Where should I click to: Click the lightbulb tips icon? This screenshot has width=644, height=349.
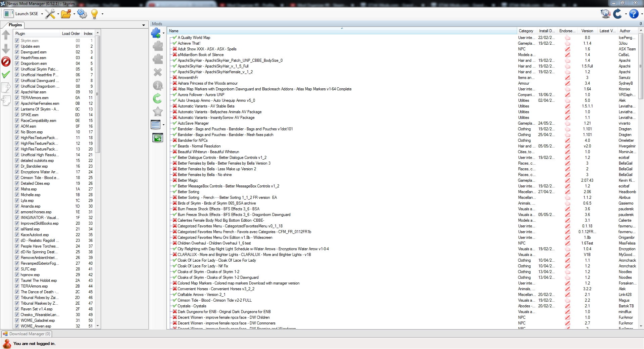(x=95, y=14)
